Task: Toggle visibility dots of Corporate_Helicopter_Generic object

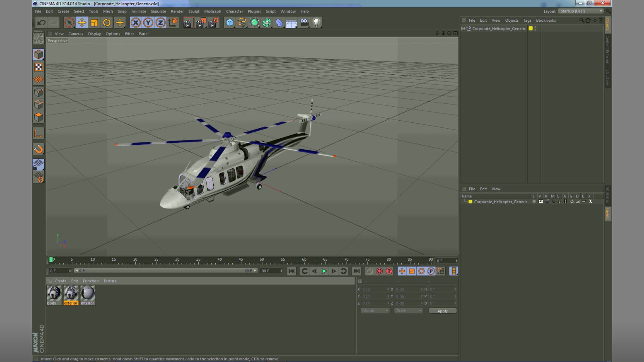Action: point(535,29)
